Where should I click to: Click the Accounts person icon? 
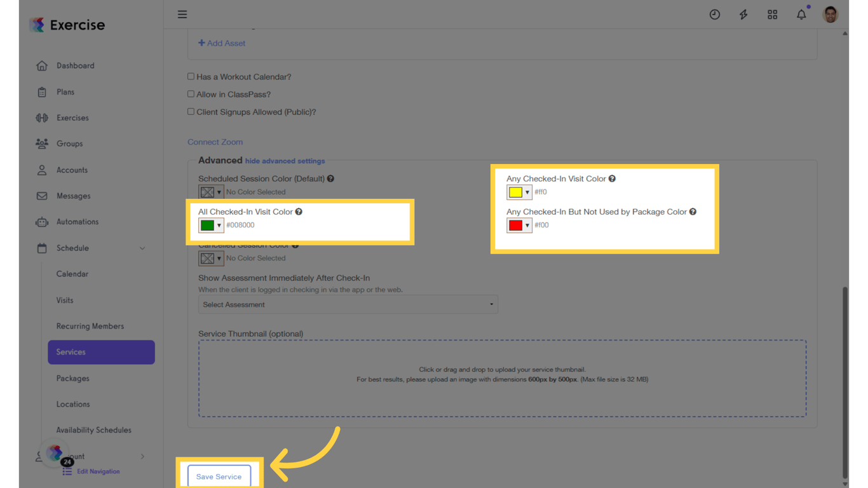pyautogui.click(x=42, y=170)
